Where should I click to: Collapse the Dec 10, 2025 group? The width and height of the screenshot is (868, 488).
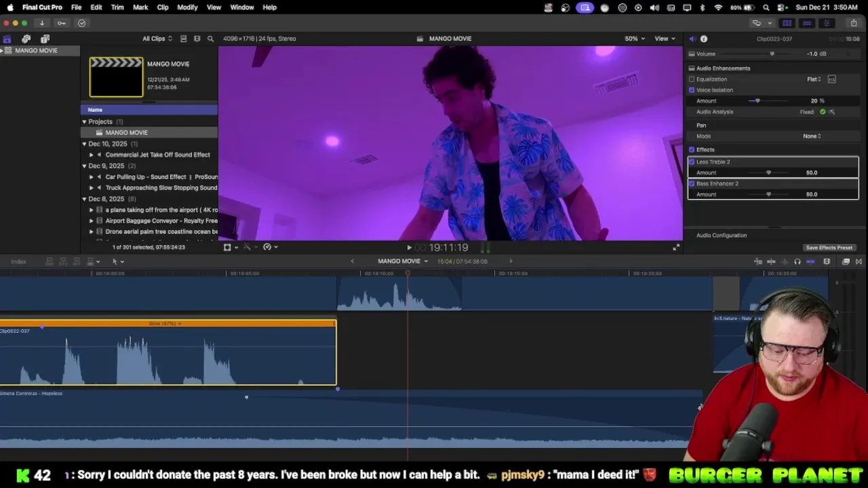click(84, 144)
